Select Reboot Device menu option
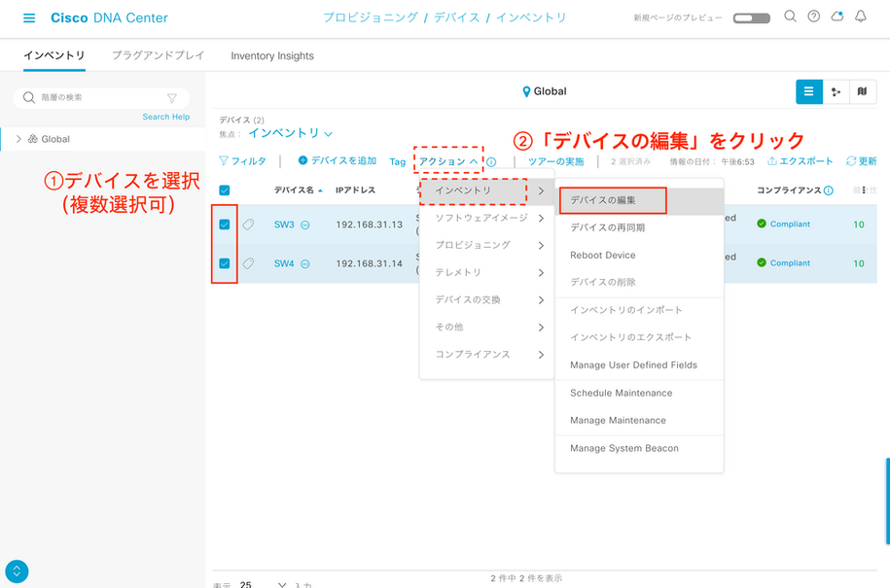This screenshot has height=588, width=890. coord(639,256)
